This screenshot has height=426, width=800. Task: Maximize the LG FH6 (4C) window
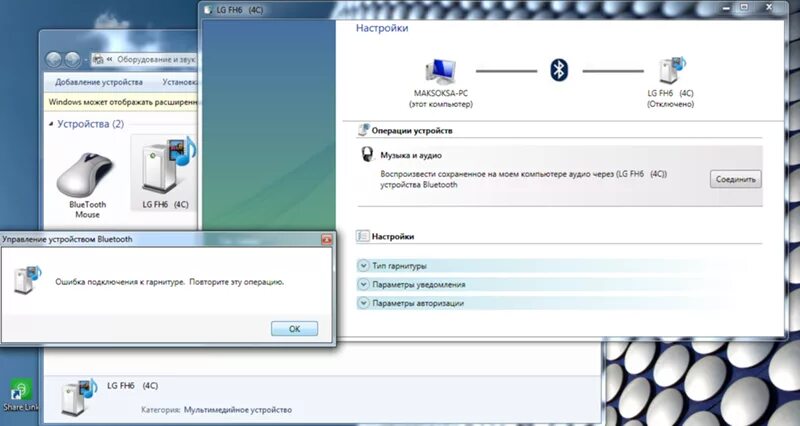[x=744, y=7]
